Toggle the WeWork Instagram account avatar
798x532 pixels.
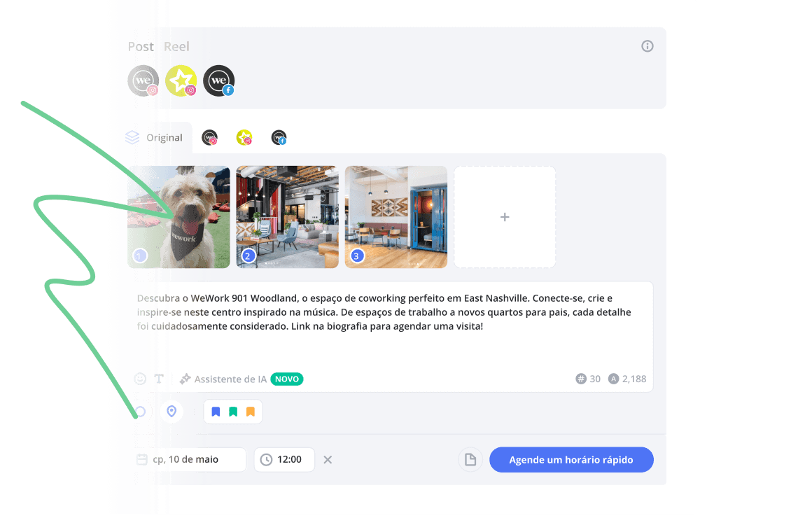(143, 80)
